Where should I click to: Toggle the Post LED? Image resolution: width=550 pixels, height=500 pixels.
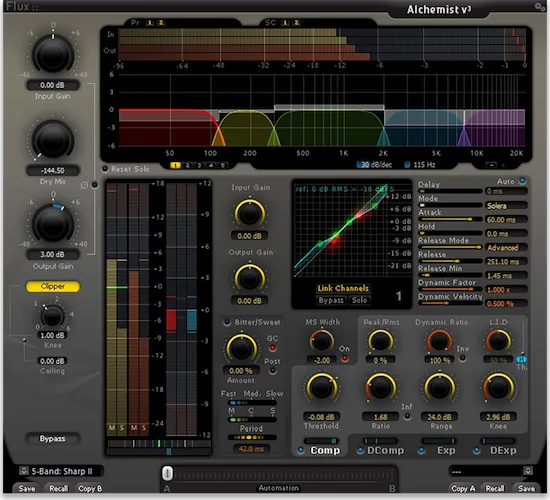pyautogui.click(x=272, y=371)
